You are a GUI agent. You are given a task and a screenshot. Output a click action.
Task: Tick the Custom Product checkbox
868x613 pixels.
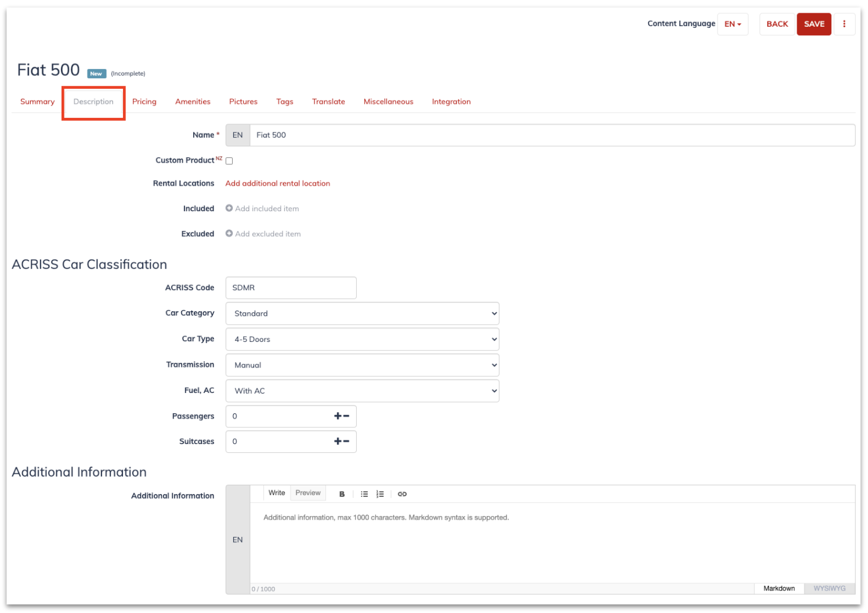229,161
